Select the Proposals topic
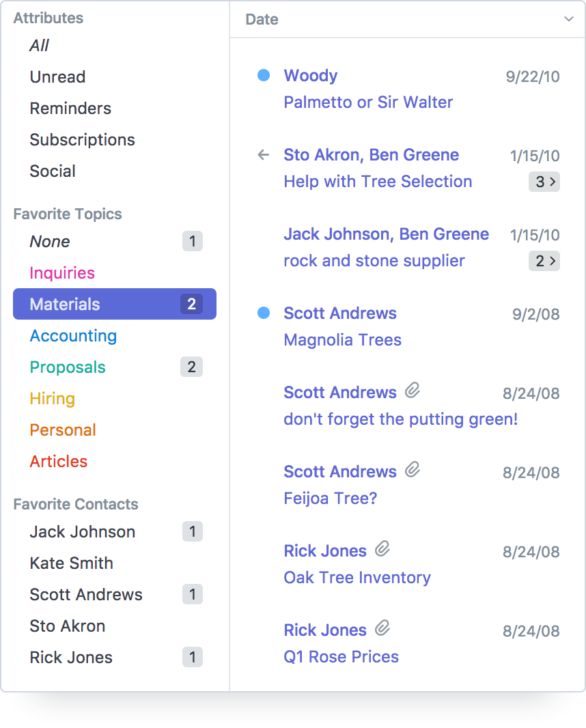This screenshot has width=586, height=728. pos(68,367)
